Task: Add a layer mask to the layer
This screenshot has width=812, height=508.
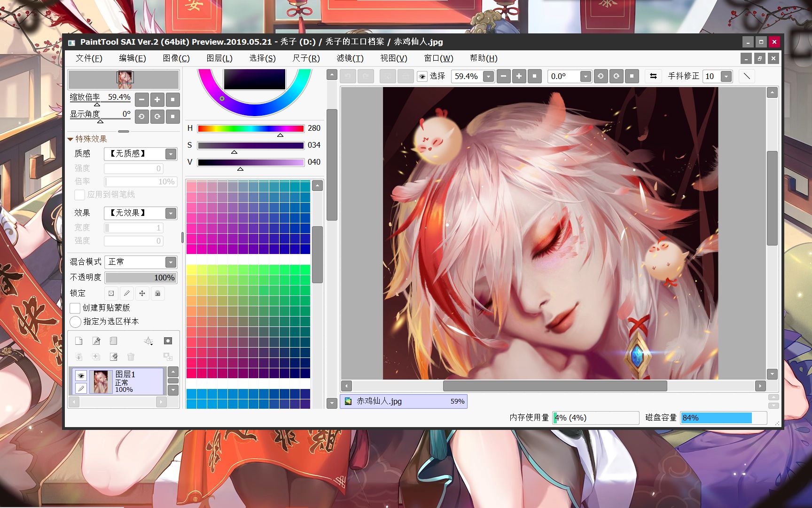Action: [168, 341]
